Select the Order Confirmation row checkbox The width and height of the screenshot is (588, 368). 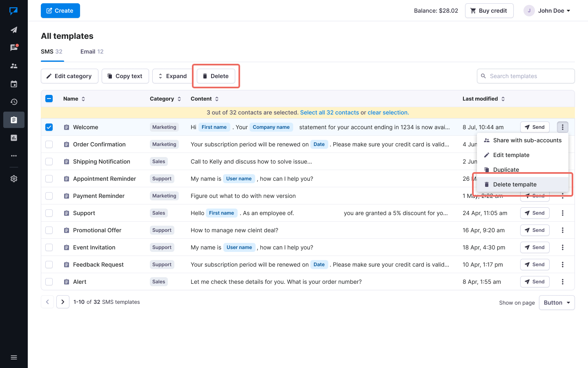tap(49, 144)
